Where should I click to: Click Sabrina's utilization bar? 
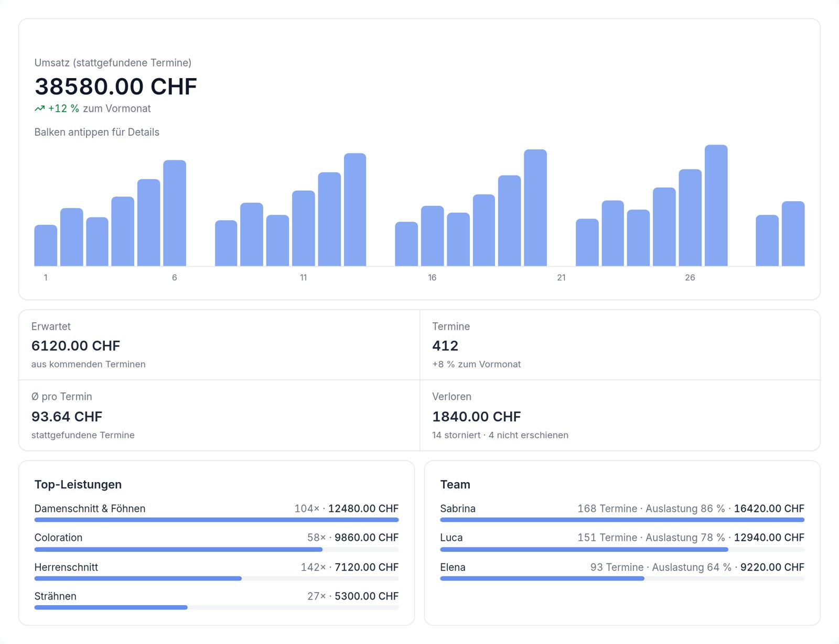(622, 520)
